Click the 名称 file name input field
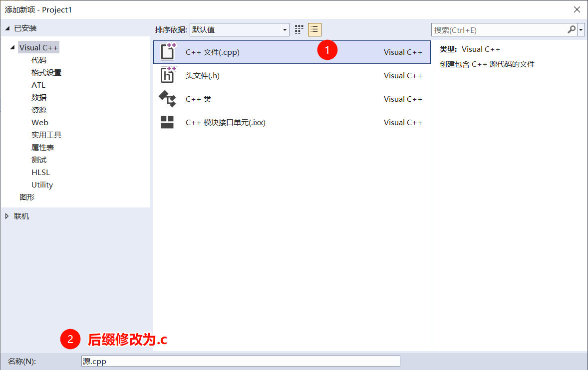The height and width of the screenshot is (370, 588). pyautogui.click(x=241, y=361)
